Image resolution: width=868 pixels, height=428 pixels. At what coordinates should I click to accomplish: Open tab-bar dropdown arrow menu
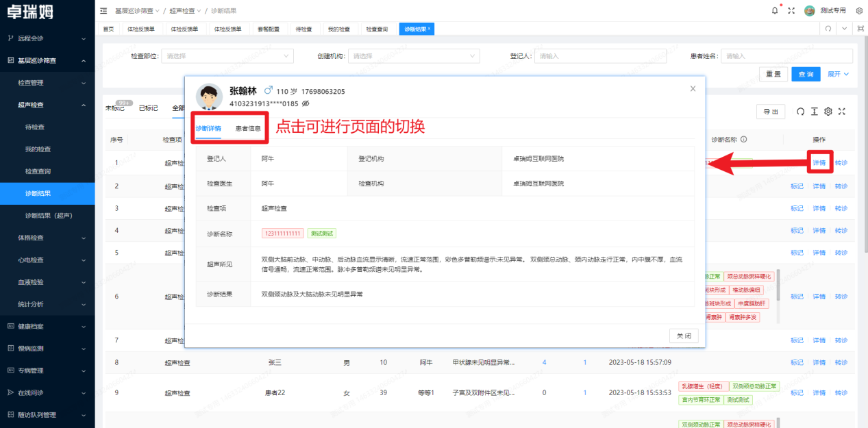tap(844, 29)
